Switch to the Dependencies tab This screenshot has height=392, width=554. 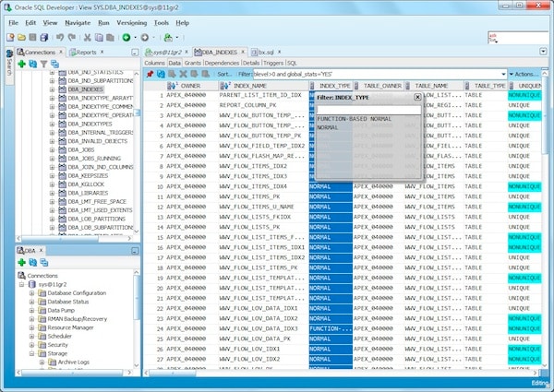tap(221, 62)
